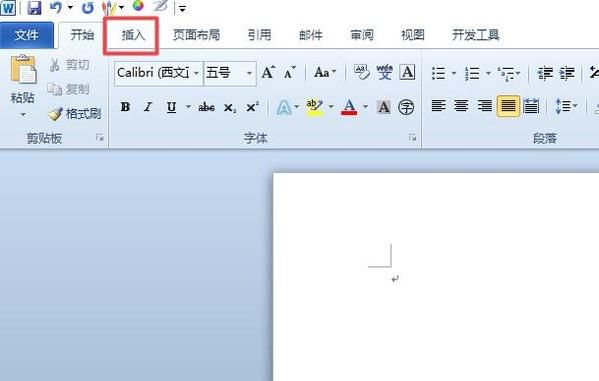Viewport: 599px width, 381px height.
Task: Open the underline style dropdown arrow
Action: pyautogui.click(x=188, y=107)
